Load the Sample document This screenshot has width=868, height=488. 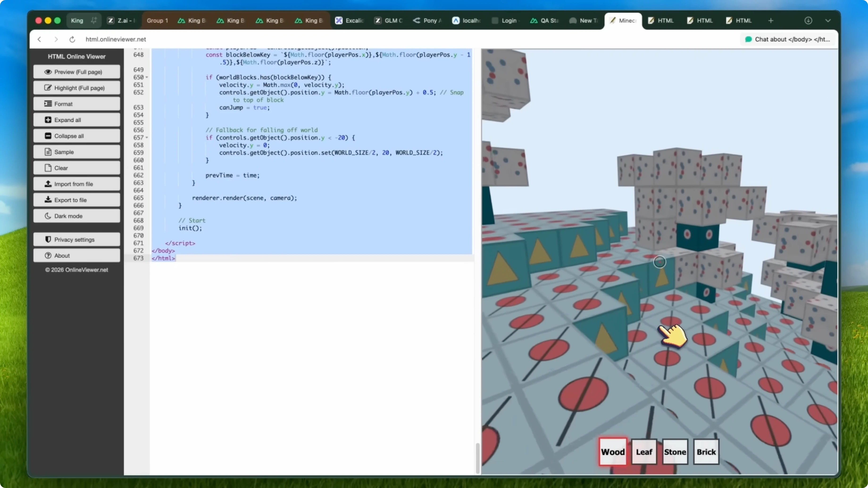[76, 152]
